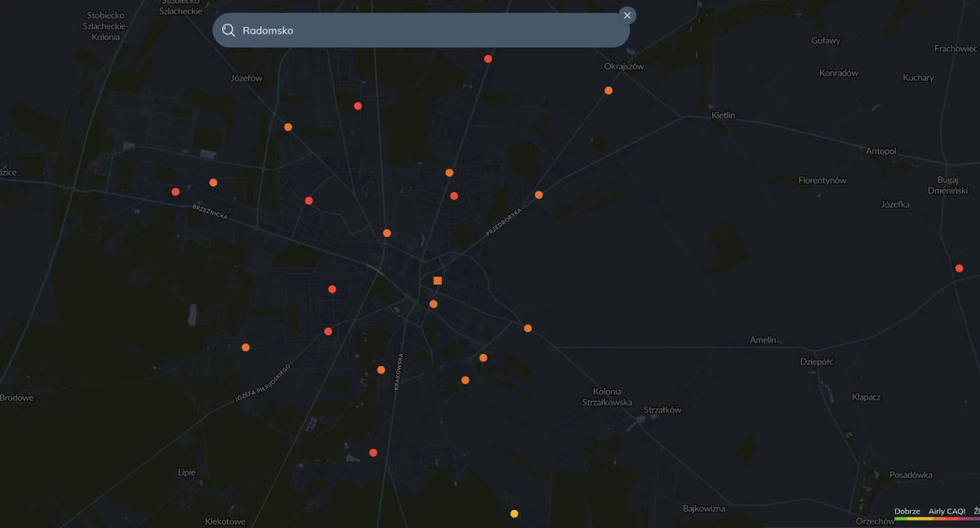Click the Gulawy map label
Screen dimensions: 980x528
click(x=826, y=40)
